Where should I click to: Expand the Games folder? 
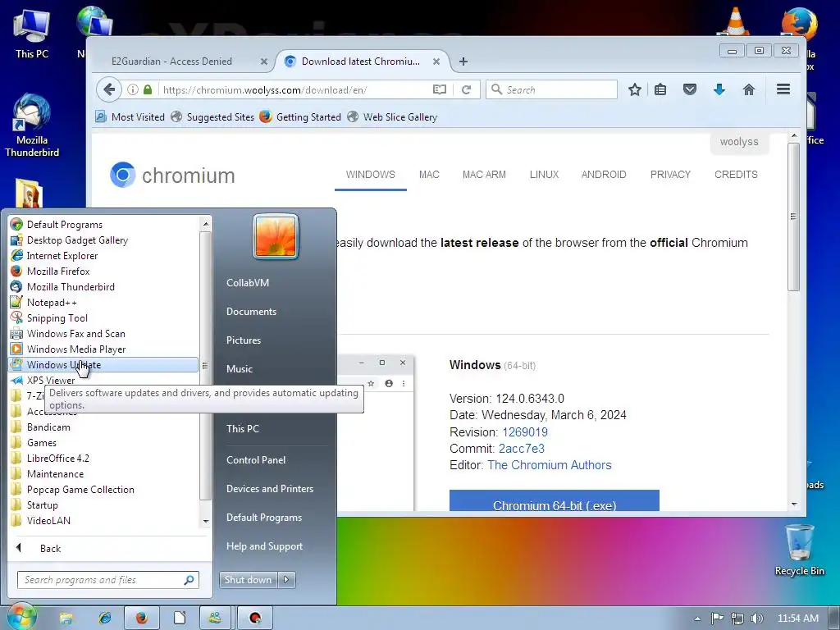pyautogui.click(x=103, y=442)
